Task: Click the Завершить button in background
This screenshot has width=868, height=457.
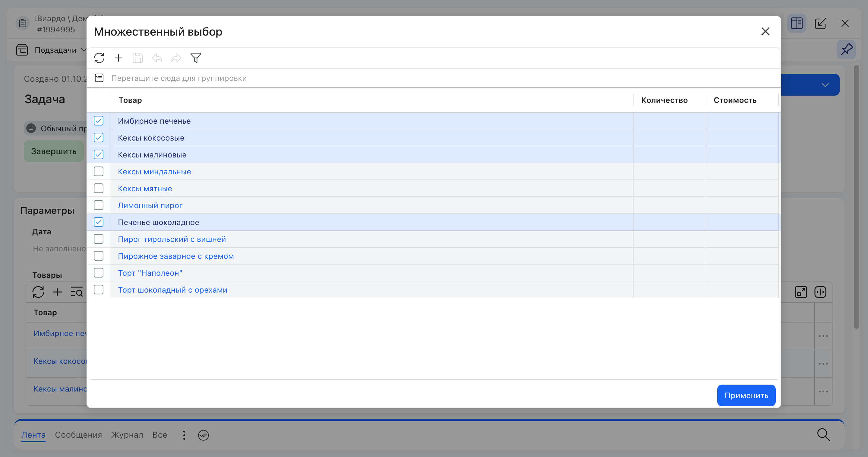Action: [x=54, y=151]
